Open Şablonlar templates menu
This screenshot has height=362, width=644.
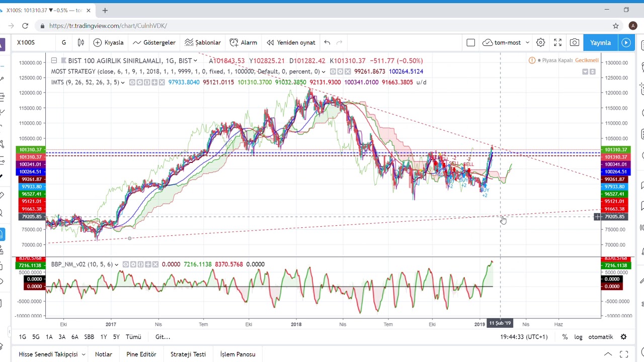[x=203, y=43]
